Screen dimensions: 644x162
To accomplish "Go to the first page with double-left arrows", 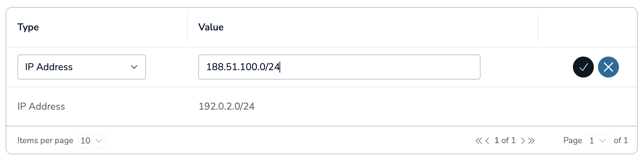I will tap(478, 141).
